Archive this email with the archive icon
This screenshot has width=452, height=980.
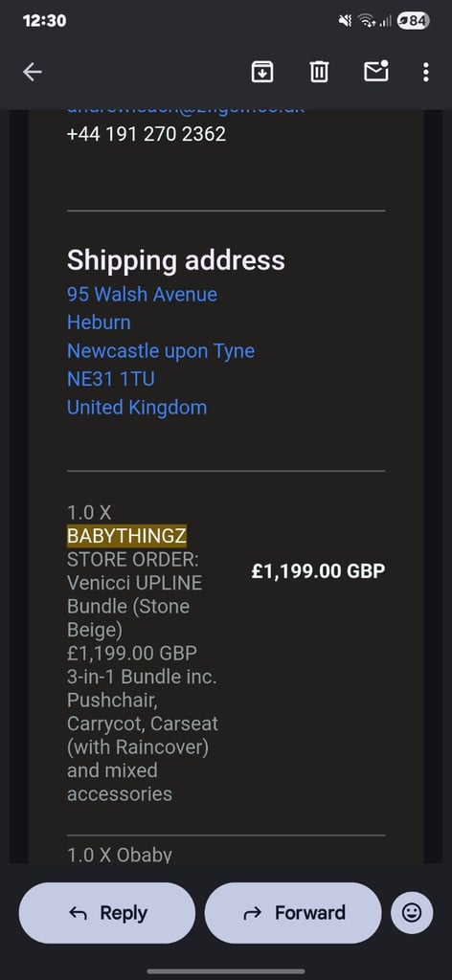pyautogui.click(x=262, y=72)
